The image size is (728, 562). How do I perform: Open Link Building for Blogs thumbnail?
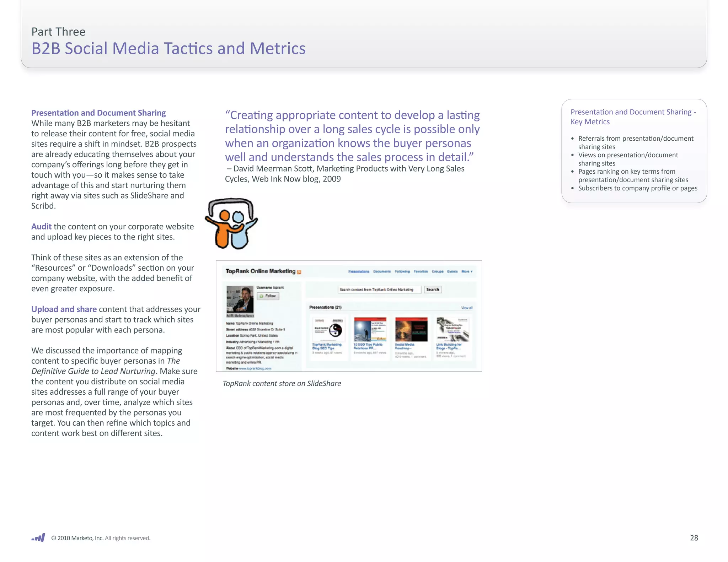(452, 329)
